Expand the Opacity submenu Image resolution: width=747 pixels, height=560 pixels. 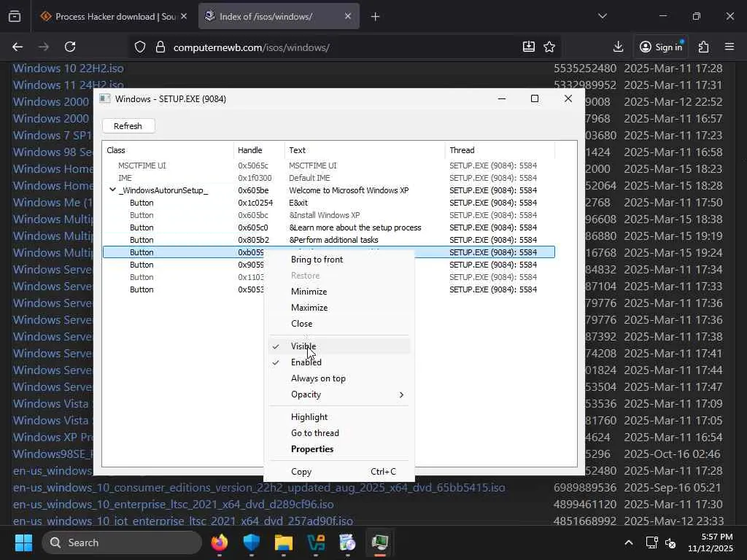[x=340, y=394]
